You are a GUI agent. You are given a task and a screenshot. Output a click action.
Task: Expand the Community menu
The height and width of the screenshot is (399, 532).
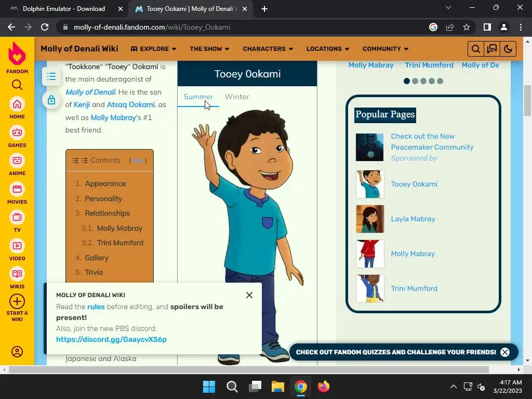(385, 49)
